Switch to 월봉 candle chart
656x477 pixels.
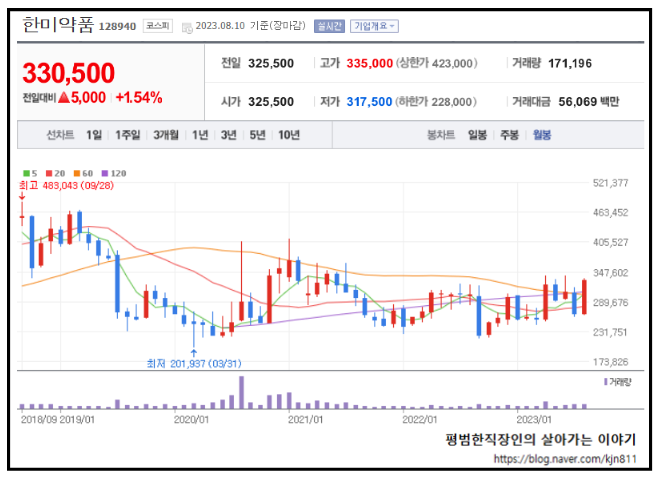pos(542,135)
